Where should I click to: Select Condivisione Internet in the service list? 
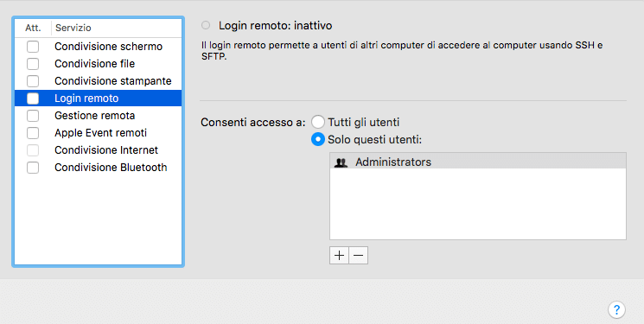(x=99, y=150)
